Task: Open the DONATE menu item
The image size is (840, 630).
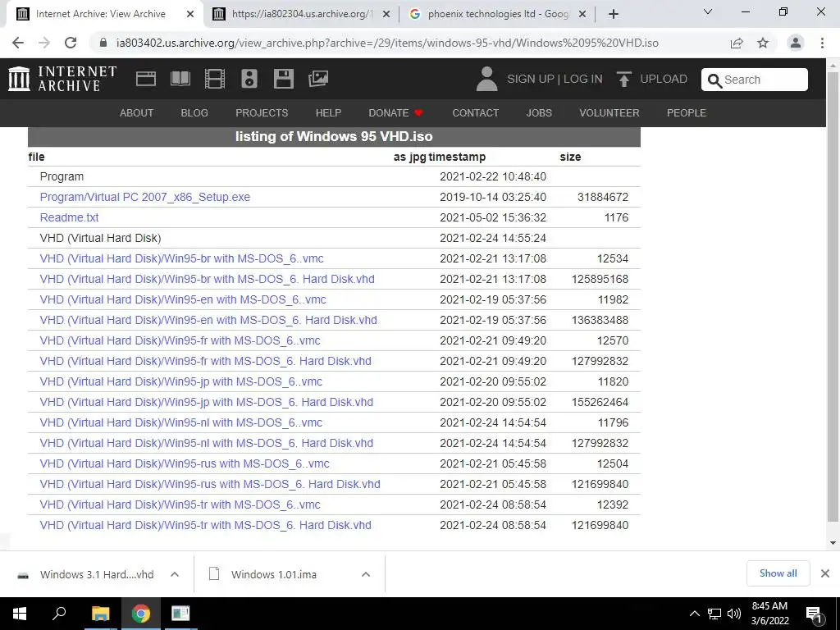Action: click(x=396, y=113)
